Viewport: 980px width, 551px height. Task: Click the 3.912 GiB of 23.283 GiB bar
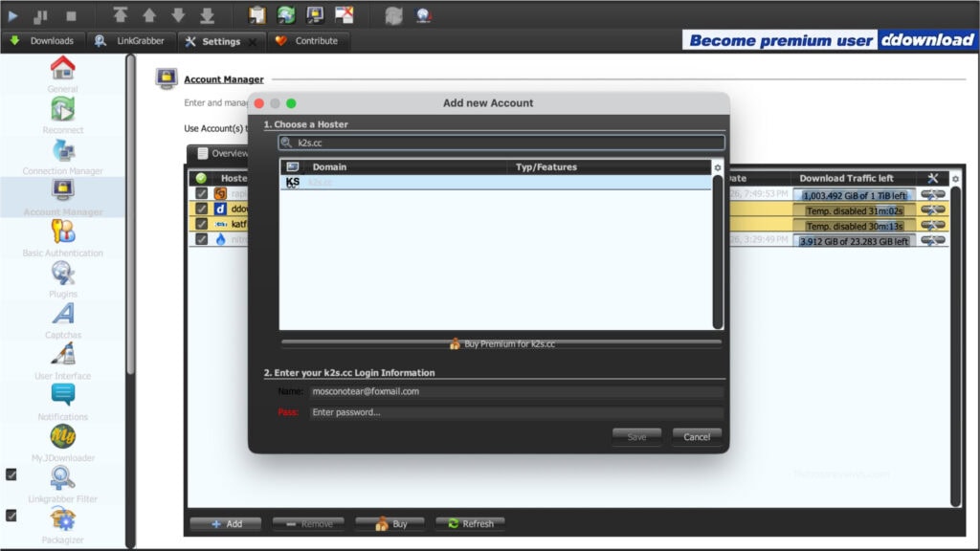coord(854,241)
